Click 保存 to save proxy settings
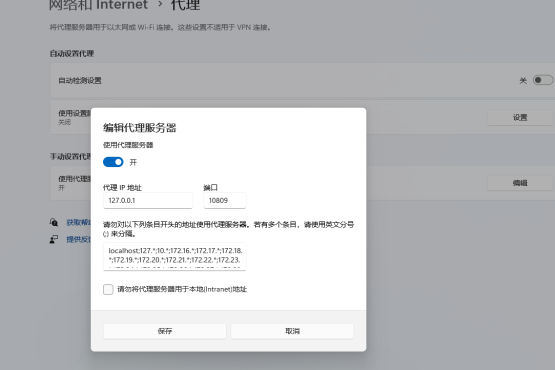This screenshot has width=555, height=370. pyautogui.click(x=165, y=331)
